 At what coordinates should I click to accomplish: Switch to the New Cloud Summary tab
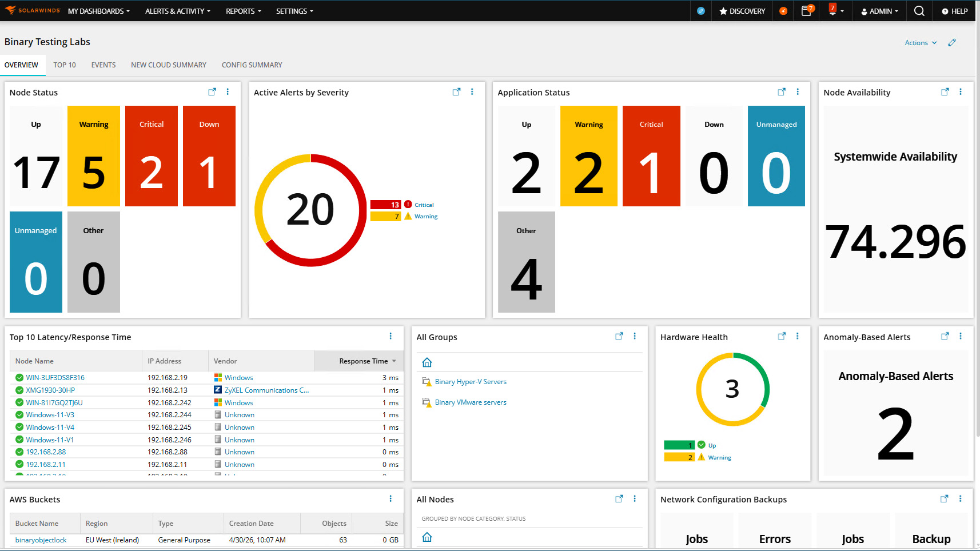(x=169, y=65)
